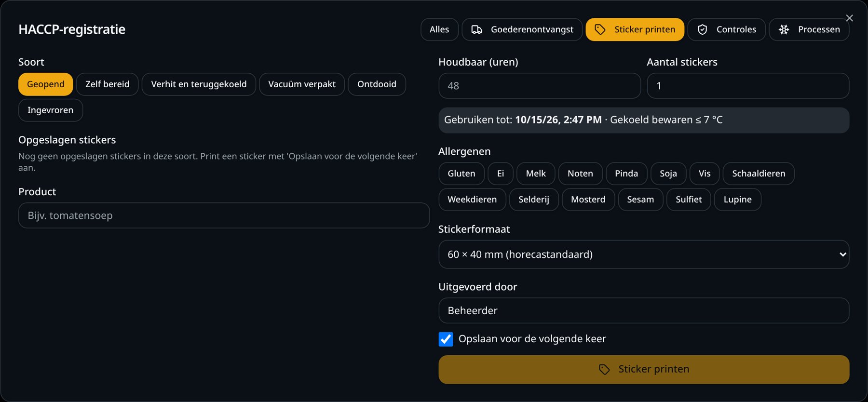Click the Uitgevoerd door field

644,311
